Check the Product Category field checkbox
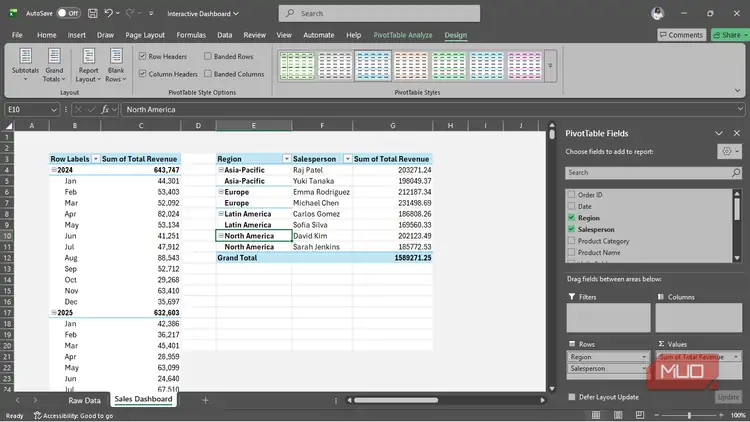 (571, 241)
